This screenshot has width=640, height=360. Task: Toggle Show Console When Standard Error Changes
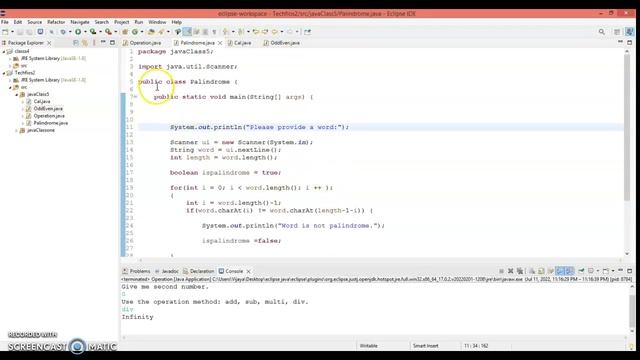tap(569, 271)
